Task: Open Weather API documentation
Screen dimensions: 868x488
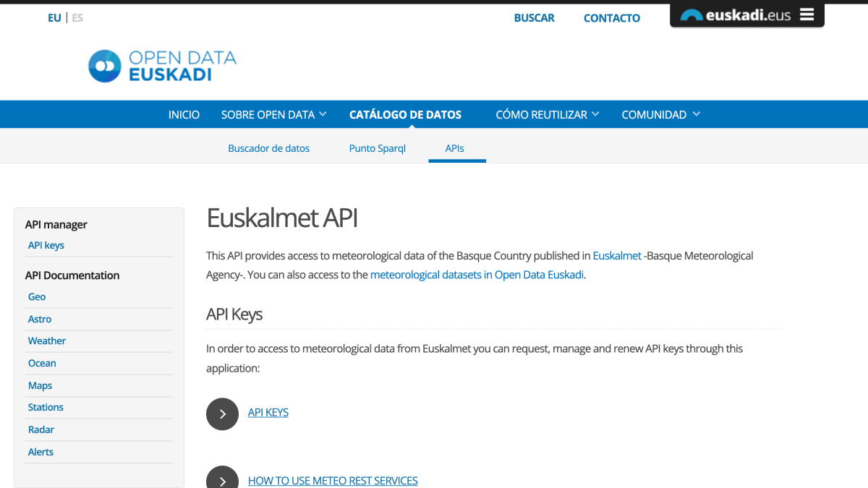Action: (47, 341)
